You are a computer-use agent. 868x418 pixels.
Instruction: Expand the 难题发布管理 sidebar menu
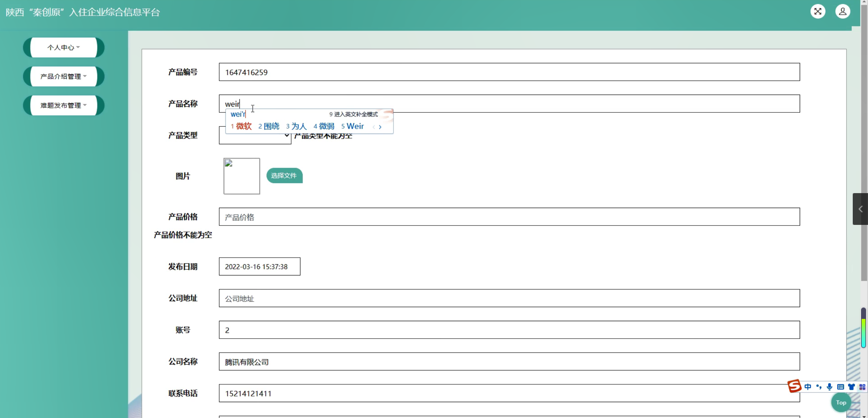pyautogui.click(x=63, y=105)
